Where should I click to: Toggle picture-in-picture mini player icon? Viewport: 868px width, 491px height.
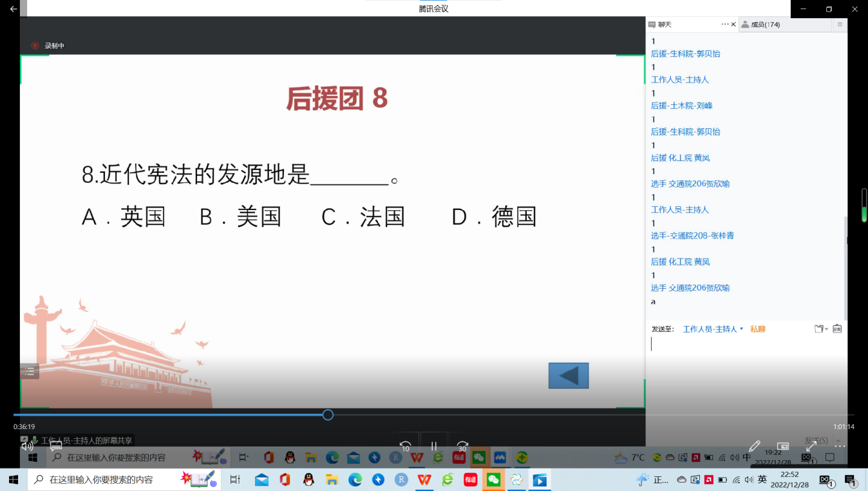(783, 446)
